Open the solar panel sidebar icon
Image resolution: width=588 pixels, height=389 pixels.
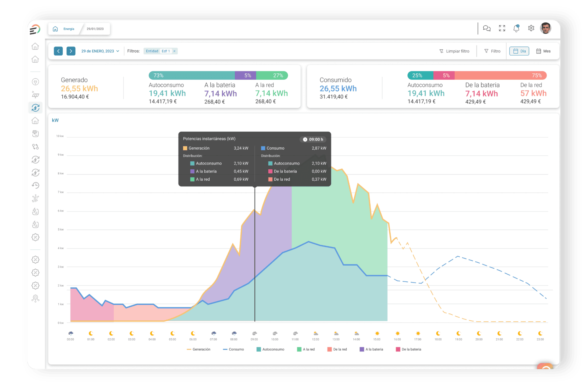[x=35, y=95]
